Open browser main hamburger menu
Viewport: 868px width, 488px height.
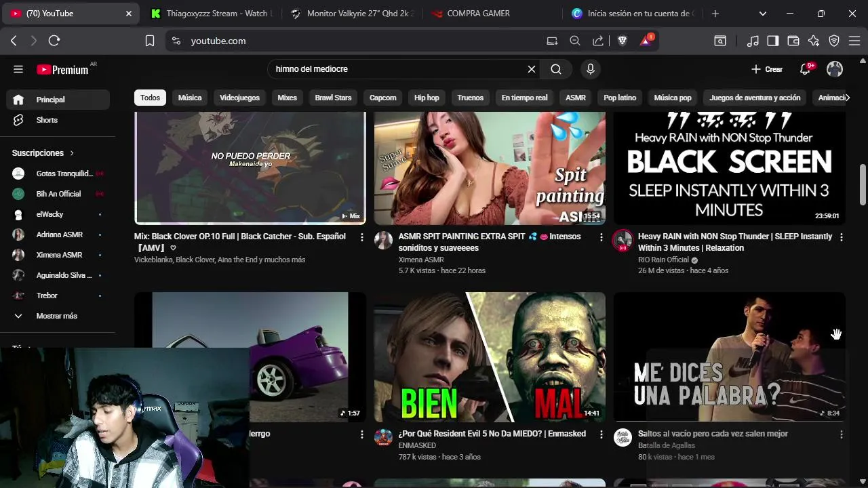coord(854,41)
